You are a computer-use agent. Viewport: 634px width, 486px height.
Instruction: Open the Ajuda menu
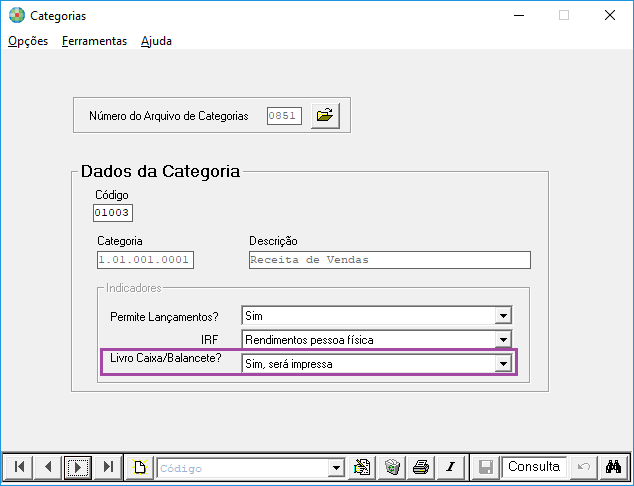(x=156, y=41)
